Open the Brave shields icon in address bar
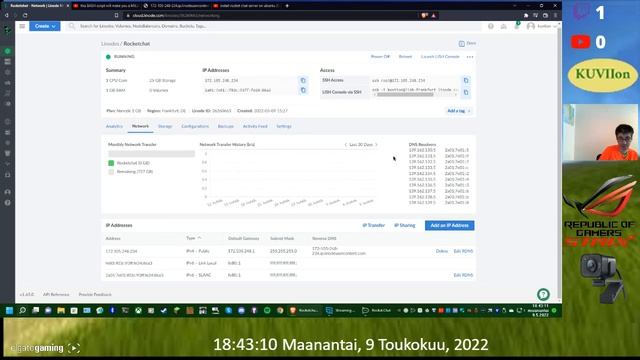Image resolution: width=640 pixels, height=360 pixels. click(x=424, y=16)
